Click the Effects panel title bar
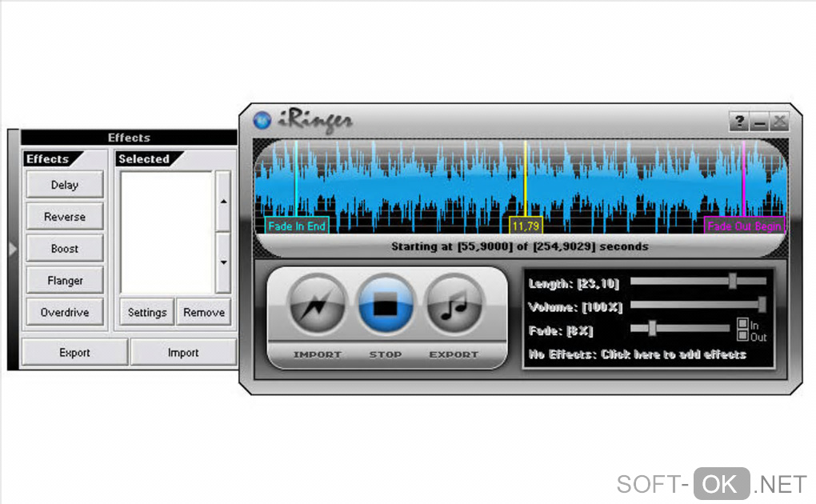The height and width of the screenshot is (504, 816). point(129,138)
